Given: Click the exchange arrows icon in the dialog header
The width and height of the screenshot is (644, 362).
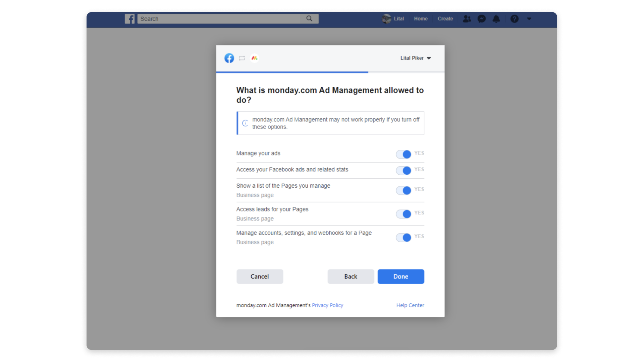Looking at the screenshot, I should 242,58.
